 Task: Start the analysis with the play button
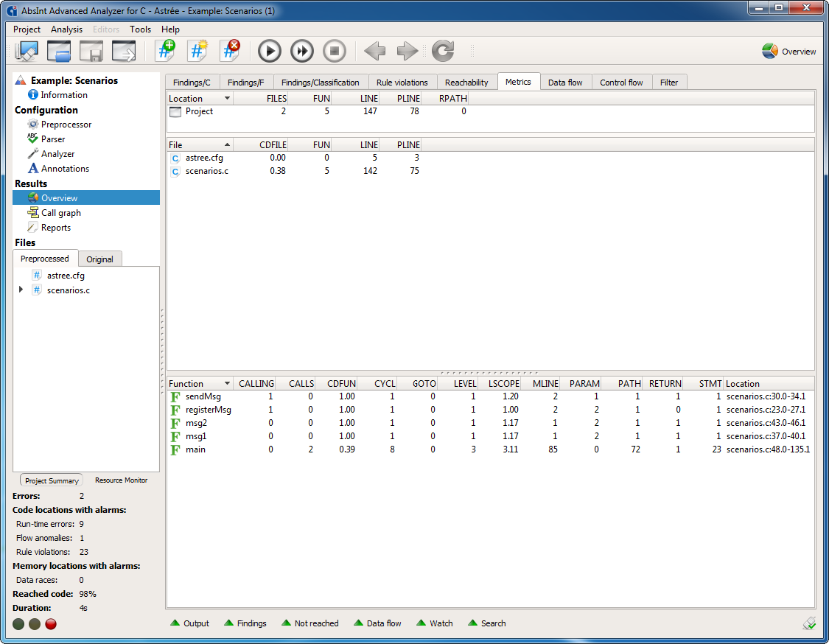pos(270,52)
